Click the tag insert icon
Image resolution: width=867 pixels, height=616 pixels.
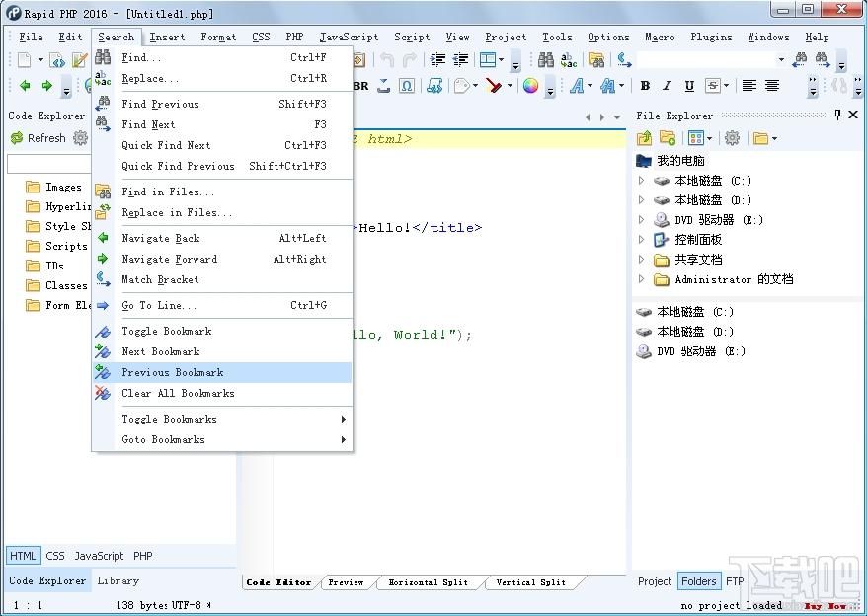pyautogui.click(x=461, y=86)
